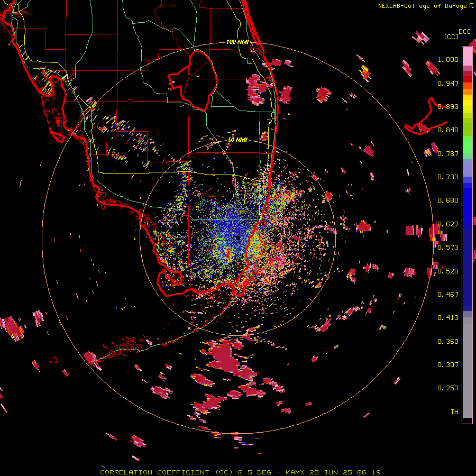Click the black radar site dot at center
The image size is (476, 476).
coord(238,237)
